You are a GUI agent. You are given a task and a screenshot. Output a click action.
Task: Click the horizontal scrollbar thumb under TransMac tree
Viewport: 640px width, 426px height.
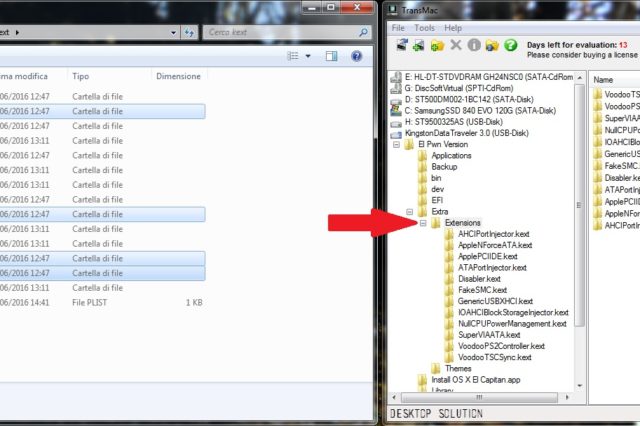[479, 397]
